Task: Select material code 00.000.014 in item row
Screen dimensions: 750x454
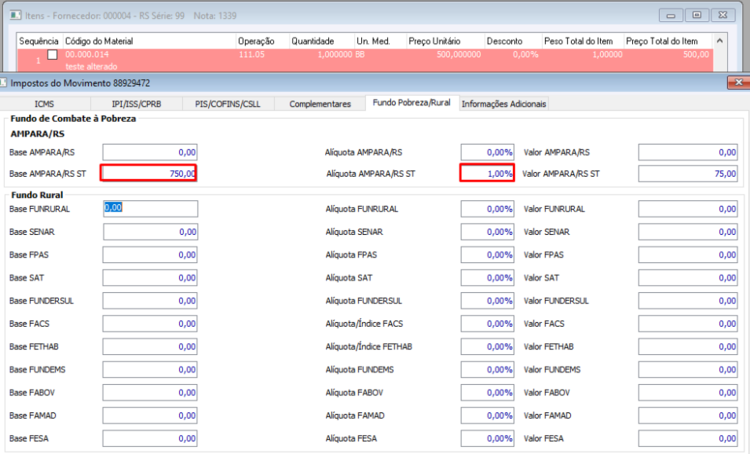Action: point(87,55)
